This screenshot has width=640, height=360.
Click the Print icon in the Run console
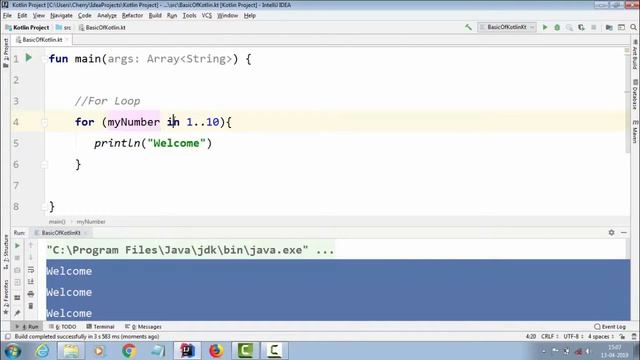pos(31,294)
